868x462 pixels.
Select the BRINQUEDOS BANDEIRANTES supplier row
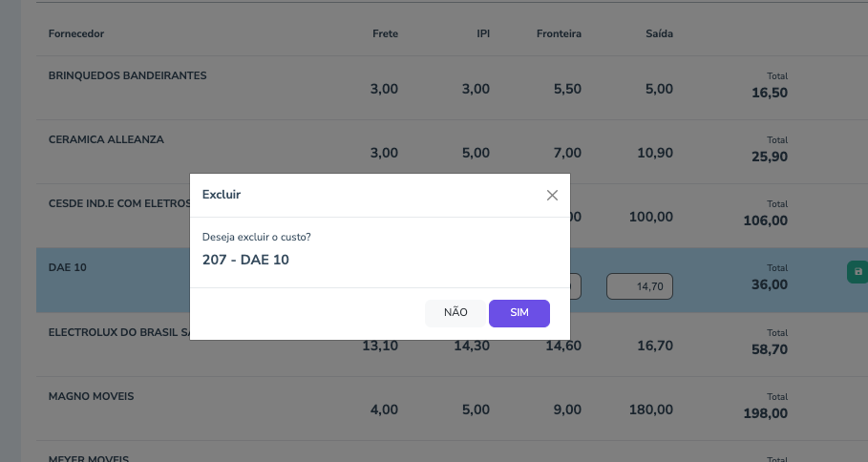[x=127, y=75]
